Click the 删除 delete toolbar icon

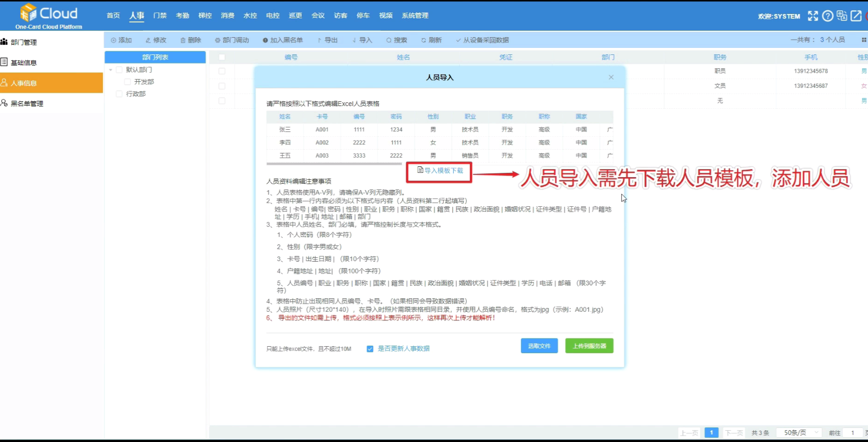click(x=191, y=40)
